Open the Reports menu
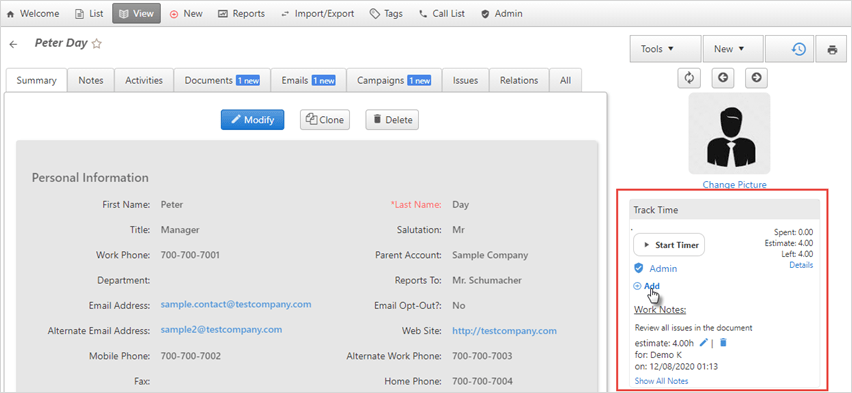This screenshot has width=852, height=393. click(x=241, y=14)
